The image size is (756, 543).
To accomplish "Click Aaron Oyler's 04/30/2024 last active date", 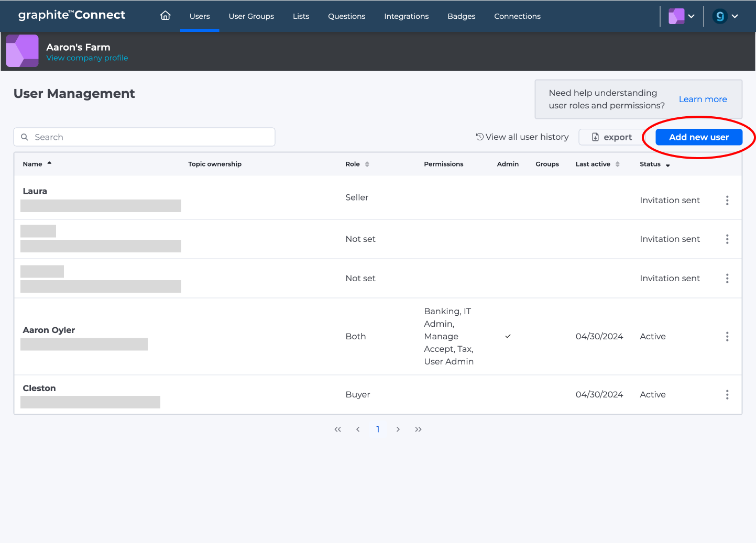I will tap(599, 337).
